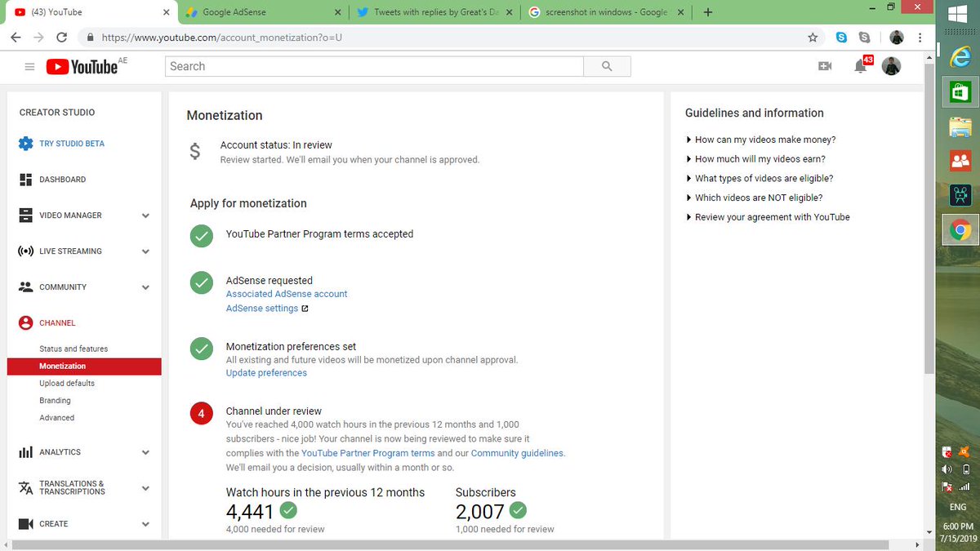Reload the page with the refresh icon

[x=61, y=38]
